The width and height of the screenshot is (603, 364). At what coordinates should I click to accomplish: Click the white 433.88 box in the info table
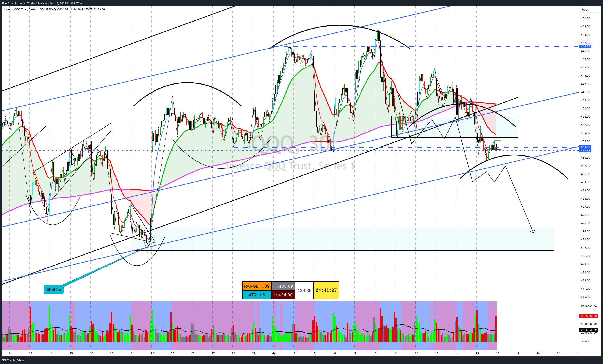[304, 290]
